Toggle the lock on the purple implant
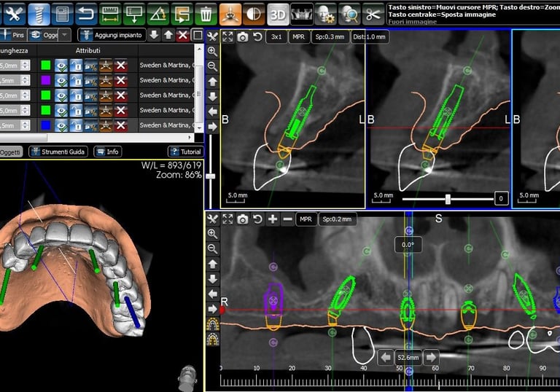Screen dimensions: 560x392 [x=76, y=81]
